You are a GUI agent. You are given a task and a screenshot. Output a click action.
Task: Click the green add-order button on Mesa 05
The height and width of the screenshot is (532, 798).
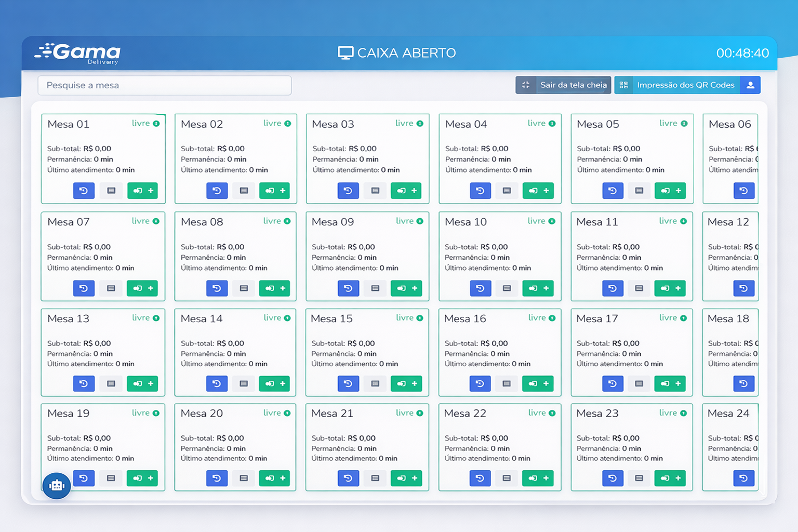tap(670, 191)
